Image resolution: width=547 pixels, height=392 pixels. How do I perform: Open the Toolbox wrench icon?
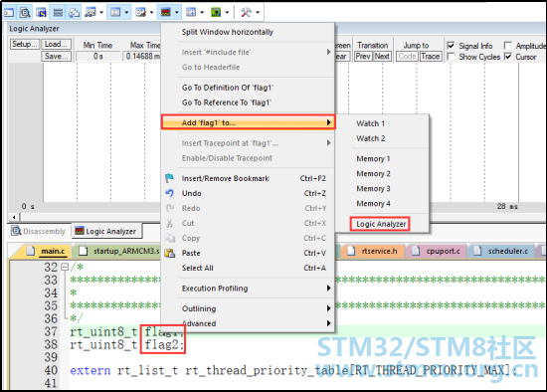(246, 13)
